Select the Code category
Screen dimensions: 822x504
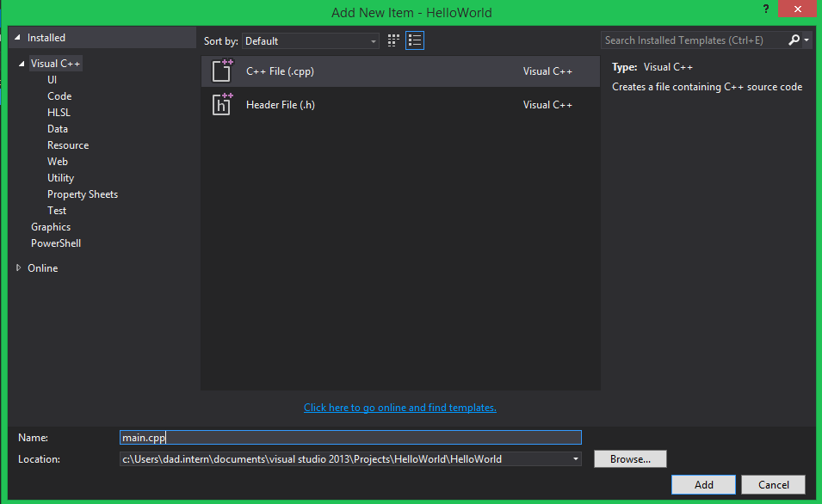click(x=59, y=95)
